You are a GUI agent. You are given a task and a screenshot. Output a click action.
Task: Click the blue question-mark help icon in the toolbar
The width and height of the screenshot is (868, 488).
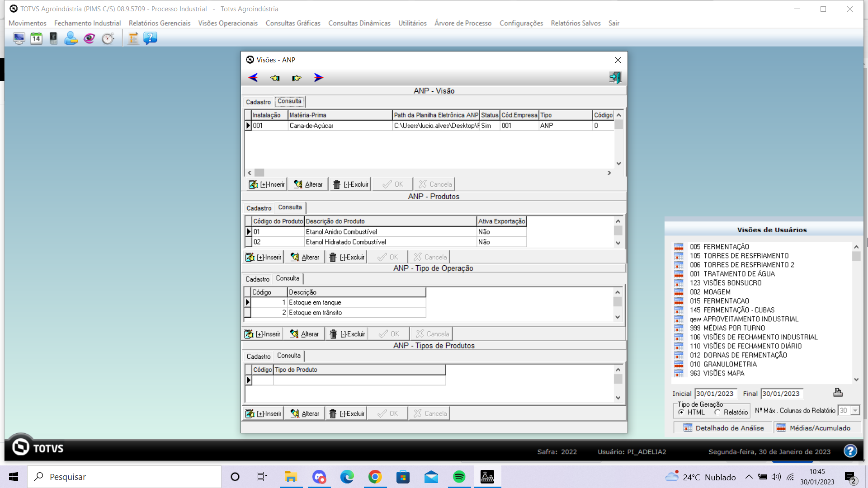tap(150, 38)
